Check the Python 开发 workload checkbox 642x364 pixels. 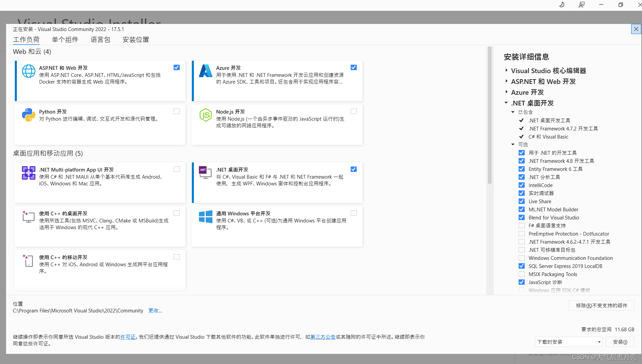coord(177,111)
